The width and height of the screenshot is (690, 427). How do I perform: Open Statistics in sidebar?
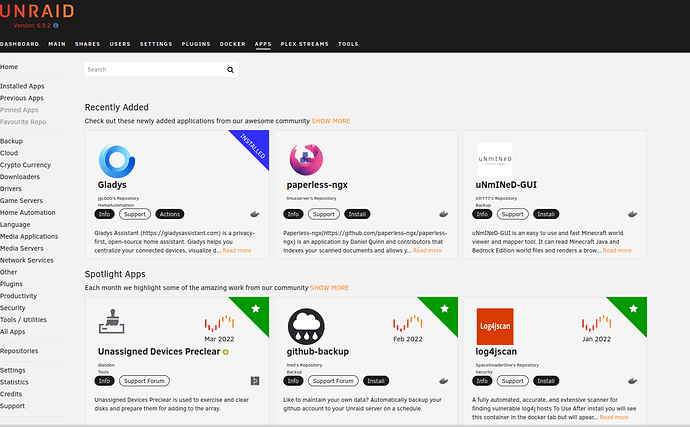(x=15, y=382)
